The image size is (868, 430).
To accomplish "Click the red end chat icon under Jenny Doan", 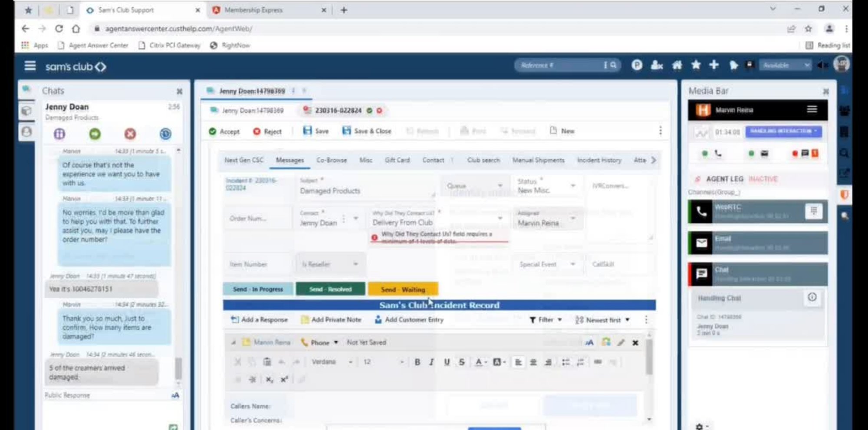I will (130, 134).
